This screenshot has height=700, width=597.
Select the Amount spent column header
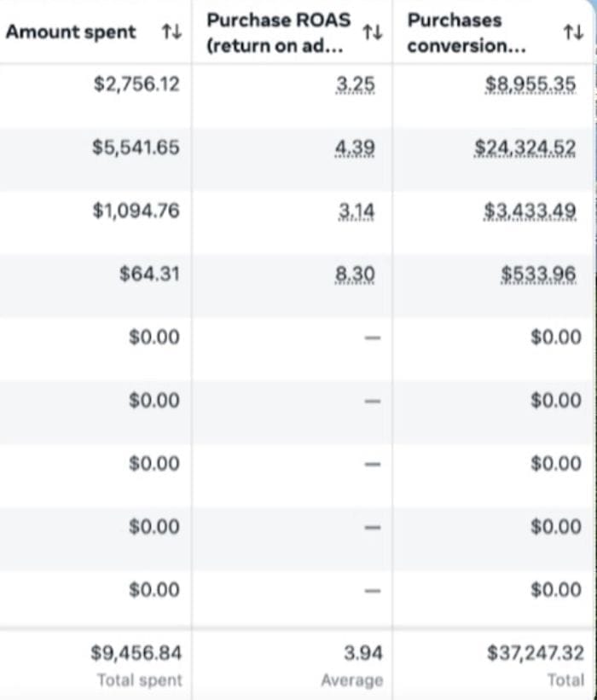(x=71, y=32)
